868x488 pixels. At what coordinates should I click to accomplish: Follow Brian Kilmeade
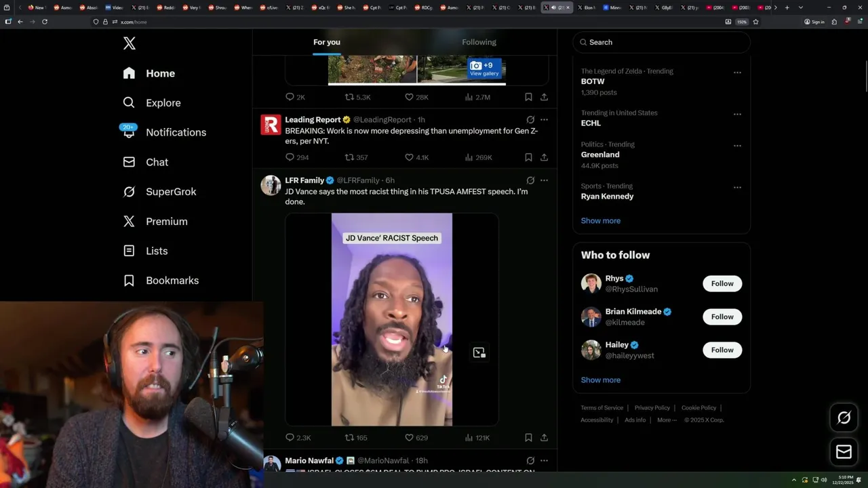(722, 317)
